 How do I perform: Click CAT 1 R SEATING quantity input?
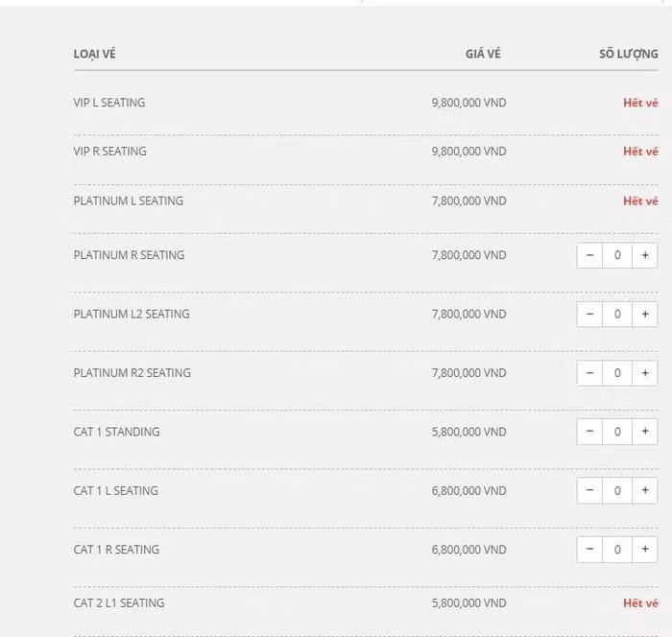coord(617,550)
